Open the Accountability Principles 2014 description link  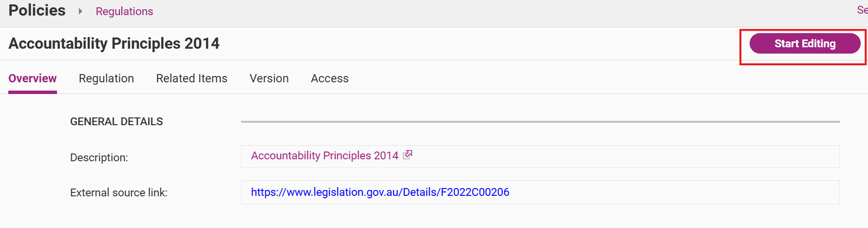coord(324,155)
